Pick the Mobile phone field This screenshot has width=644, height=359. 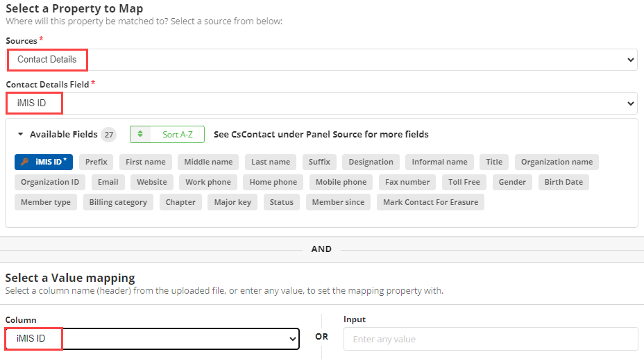point(341,182)
